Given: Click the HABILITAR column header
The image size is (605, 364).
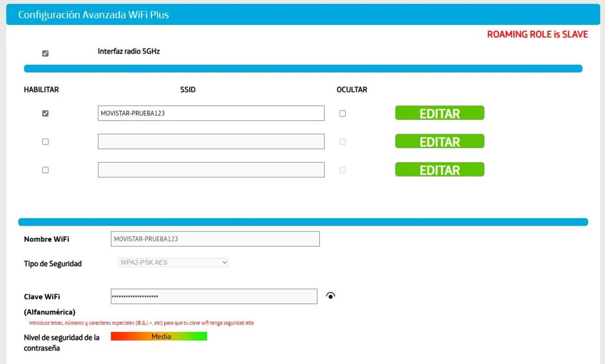Looking at the screenshot, I should [x=41, y=89].
